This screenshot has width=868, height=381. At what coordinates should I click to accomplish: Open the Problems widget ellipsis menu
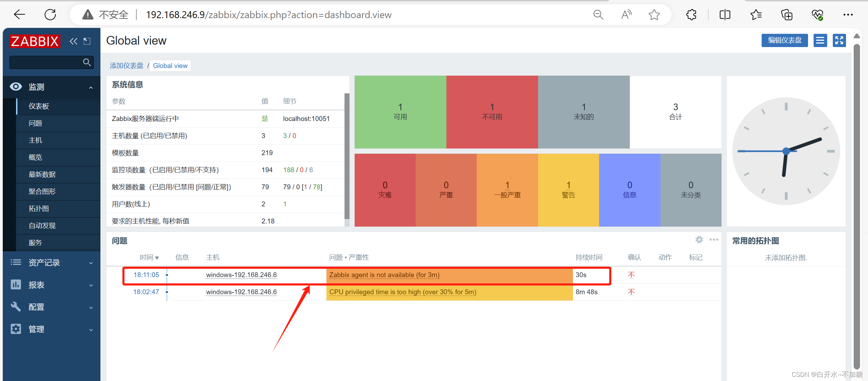coord(714,239)
